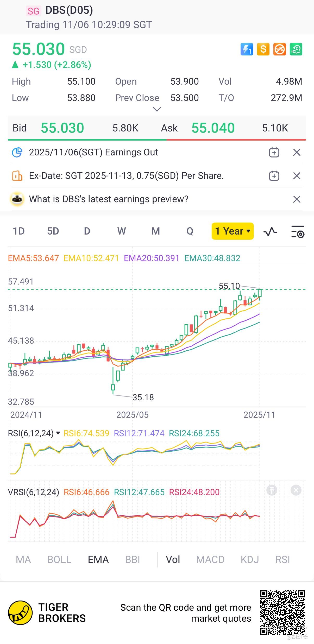Select the 5D chart period
Screen dimensions: 314x644
click(x=53, y=231)
